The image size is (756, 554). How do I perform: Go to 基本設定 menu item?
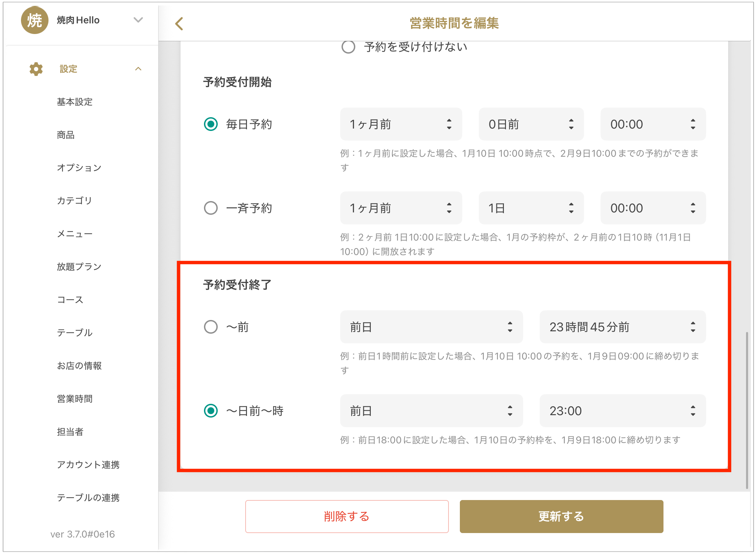(x=75, y=102)
